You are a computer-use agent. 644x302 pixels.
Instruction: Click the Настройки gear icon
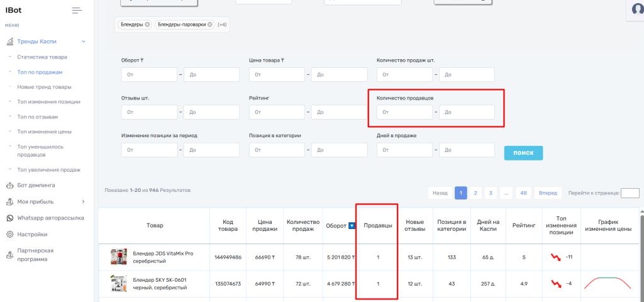pyautogui.click(x=10, y=234)
